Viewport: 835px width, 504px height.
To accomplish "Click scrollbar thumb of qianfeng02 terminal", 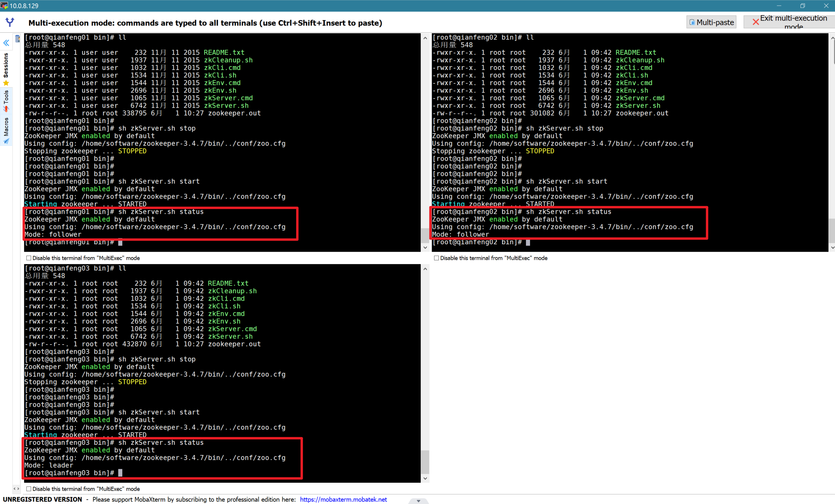I will (832, 230).
